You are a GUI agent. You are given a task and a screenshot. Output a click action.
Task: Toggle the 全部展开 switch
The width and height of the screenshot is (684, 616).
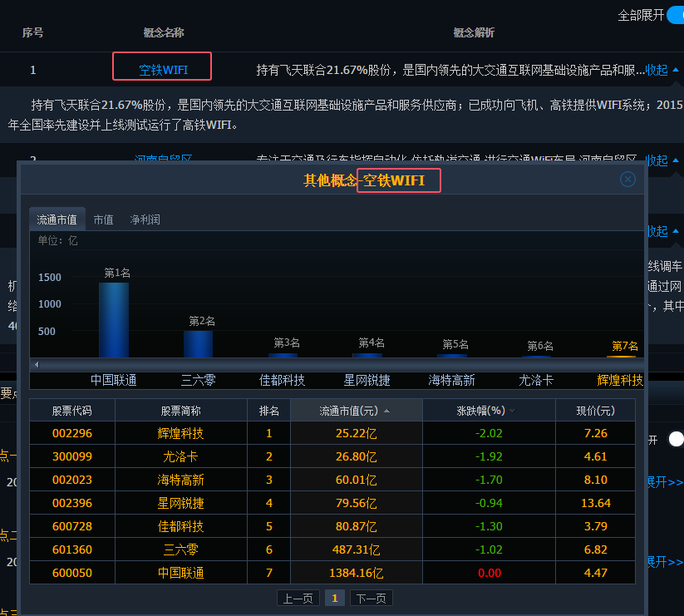tap(676, 16)
